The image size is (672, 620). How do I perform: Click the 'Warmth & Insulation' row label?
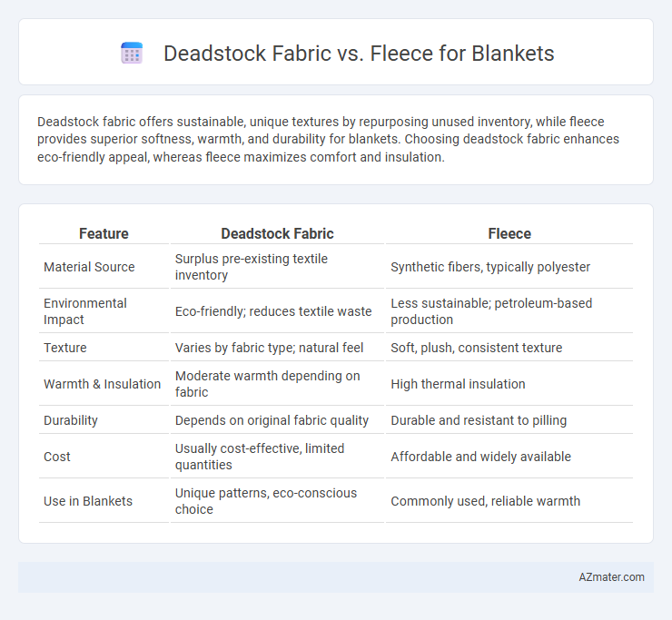coord(102,384)
